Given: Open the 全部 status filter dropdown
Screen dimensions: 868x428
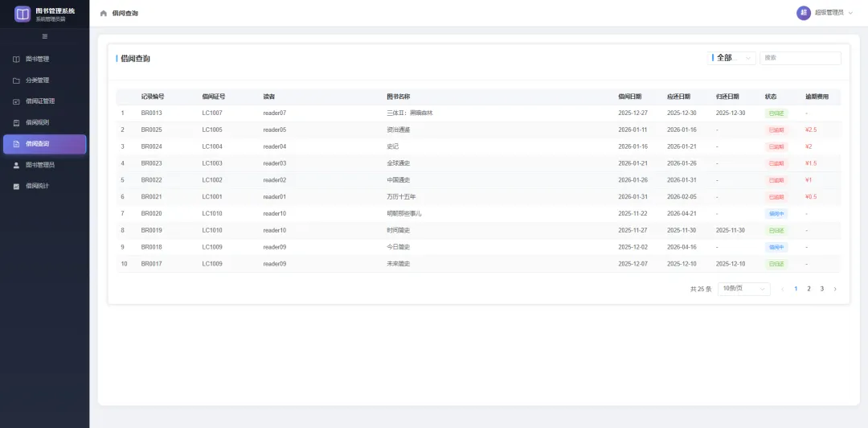Looking at the screenshot, I should (x=731, y=58).
